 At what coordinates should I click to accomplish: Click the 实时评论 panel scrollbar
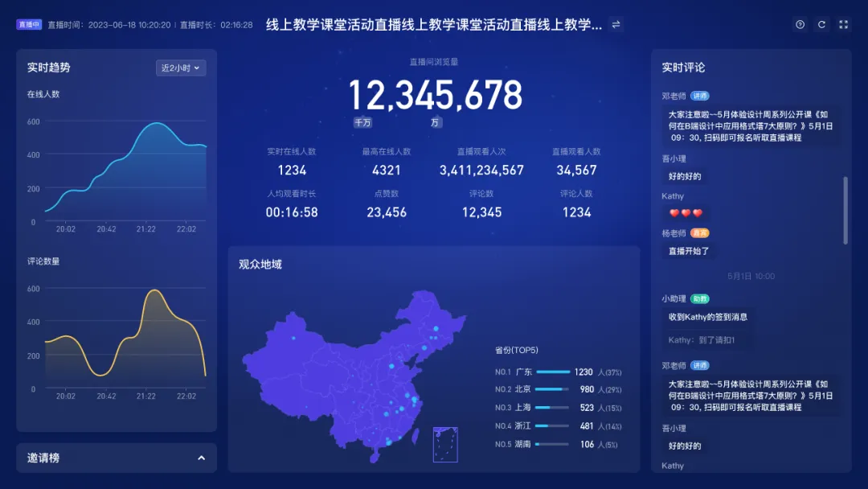(845, 211)
